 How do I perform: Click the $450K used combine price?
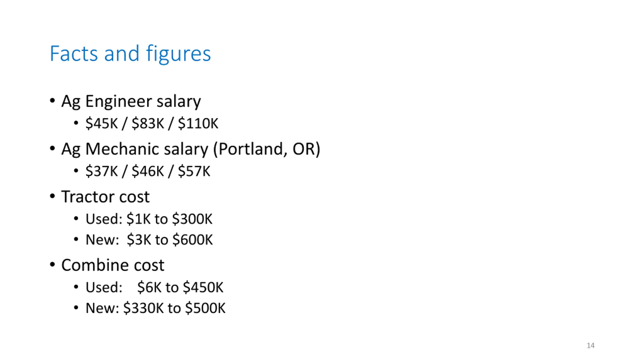pyautogui.click(x=203, y=287)
